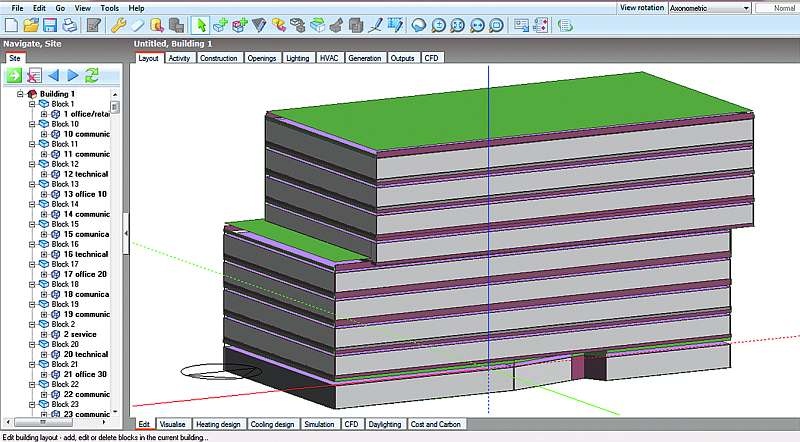Open the Heating design bottom tab

[218, 424]
